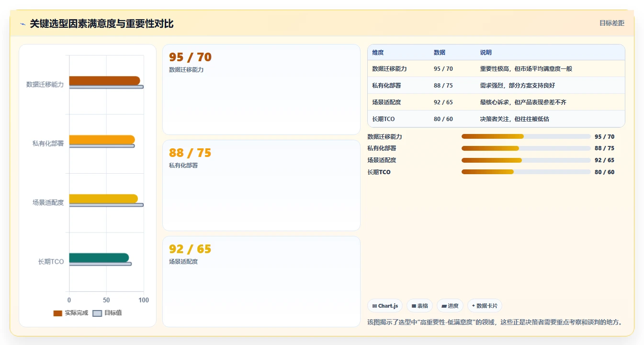644x345 pixels.
Task: Select the 95 / 70 data card
Action: coord(261,89)
